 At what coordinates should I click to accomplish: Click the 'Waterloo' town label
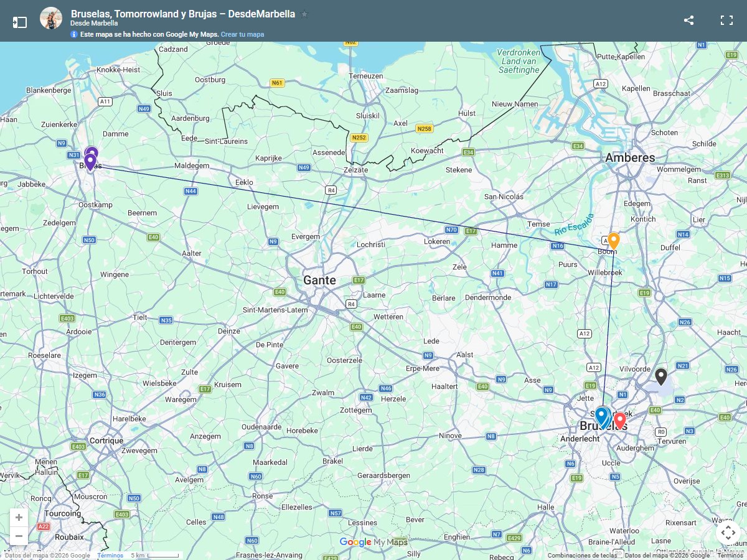click(x=624, y=531)
